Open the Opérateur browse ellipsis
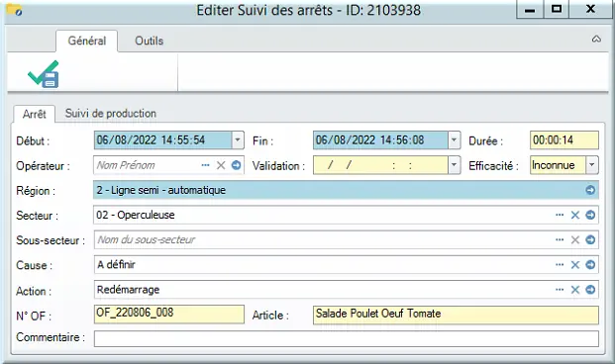Viewport: 615px width, 364px height. 206,165
